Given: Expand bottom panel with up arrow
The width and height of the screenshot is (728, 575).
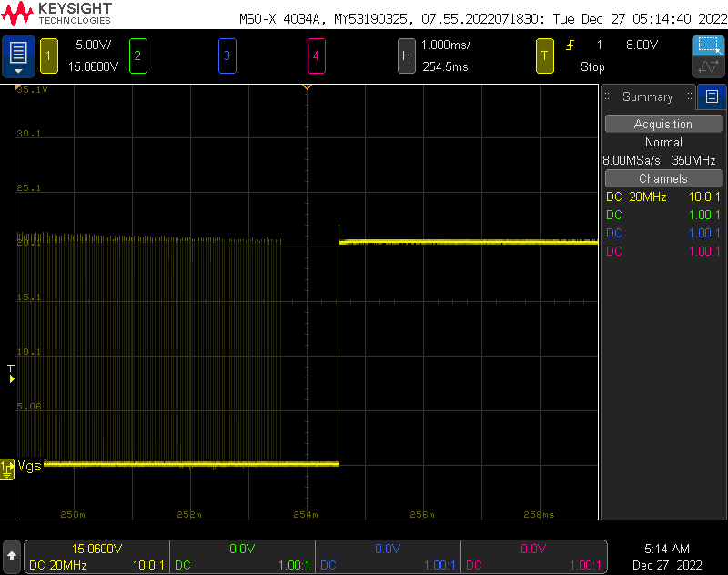Looking at the screenshot, I should (x=12, y=554).
